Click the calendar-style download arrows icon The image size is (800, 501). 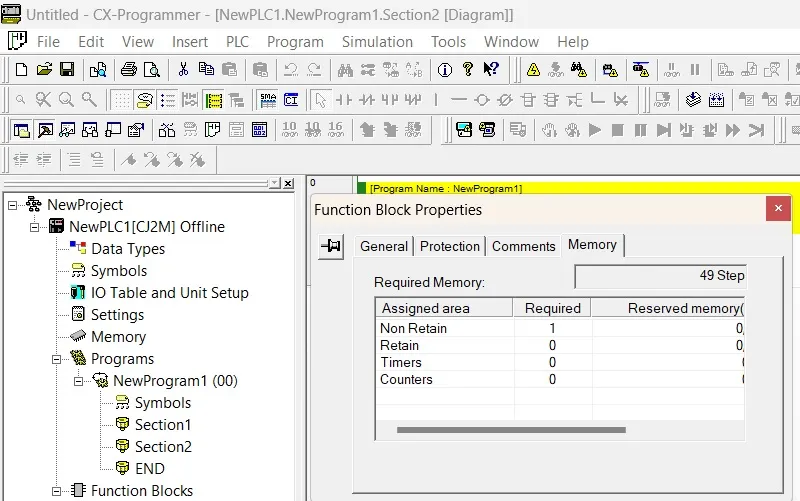[x=716, y=100]
